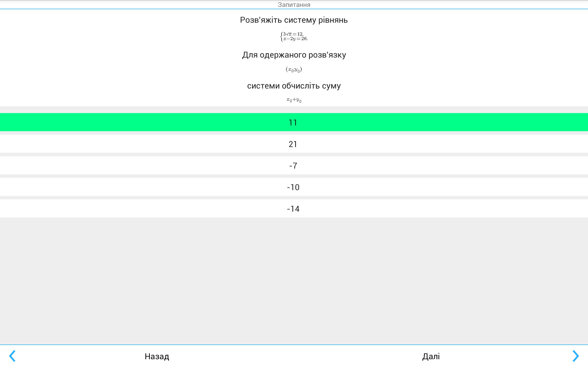Click the text системи обчисліть суму
The image size is (588, 367).
coord(294,86)
